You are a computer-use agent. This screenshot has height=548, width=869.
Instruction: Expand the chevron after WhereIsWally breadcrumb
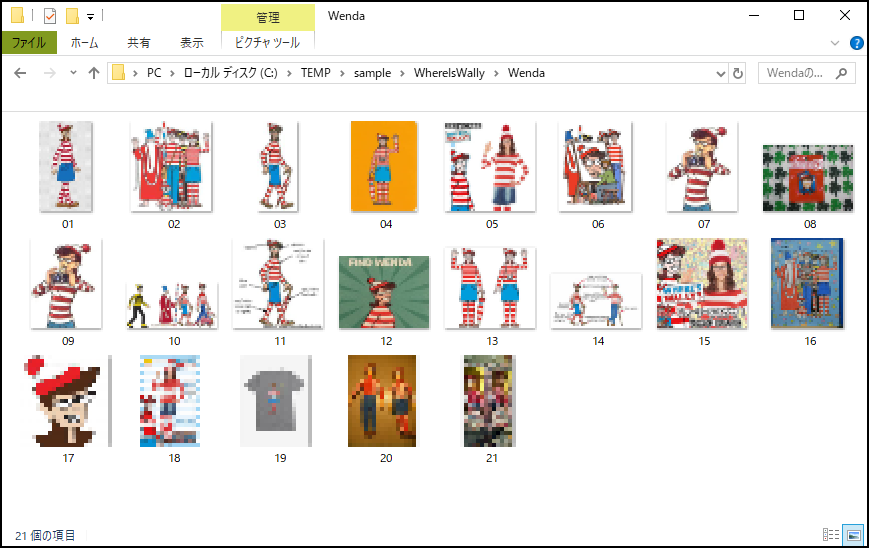pyautogui.click(x=496, y=73)
